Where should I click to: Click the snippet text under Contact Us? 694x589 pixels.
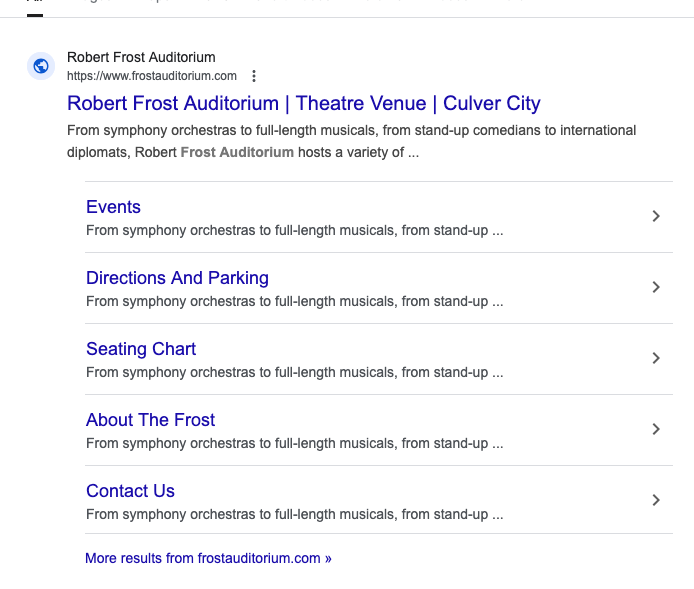click(294, 514)
